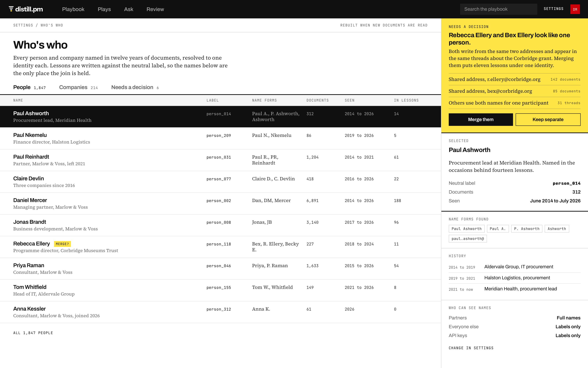Select the Tom Whitfield row
This screenshot has height=368, width=588.
(x=220, y=290)
